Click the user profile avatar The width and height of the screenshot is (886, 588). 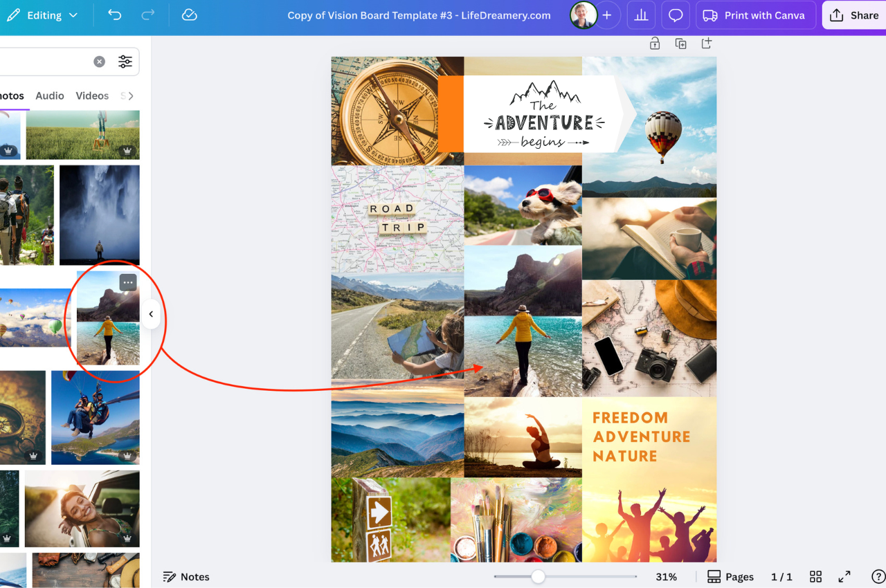click(584, 15)
